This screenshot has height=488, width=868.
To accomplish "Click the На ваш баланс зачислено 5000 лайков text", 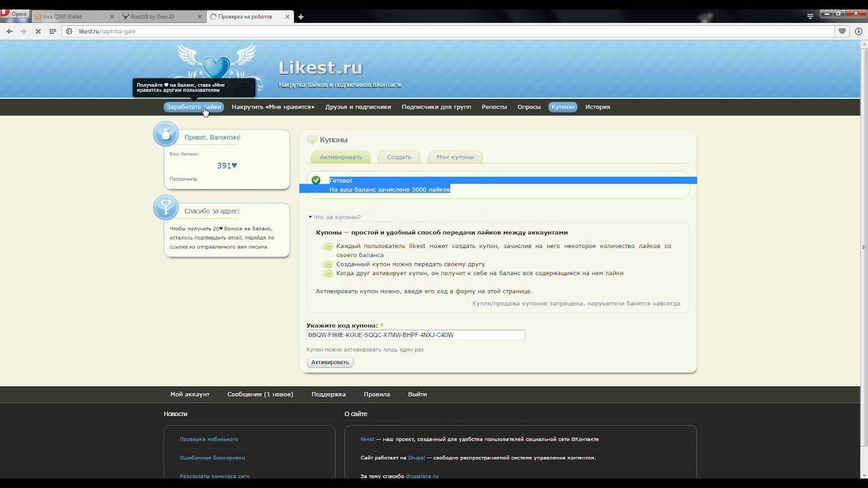I will (x=390, y=190).
